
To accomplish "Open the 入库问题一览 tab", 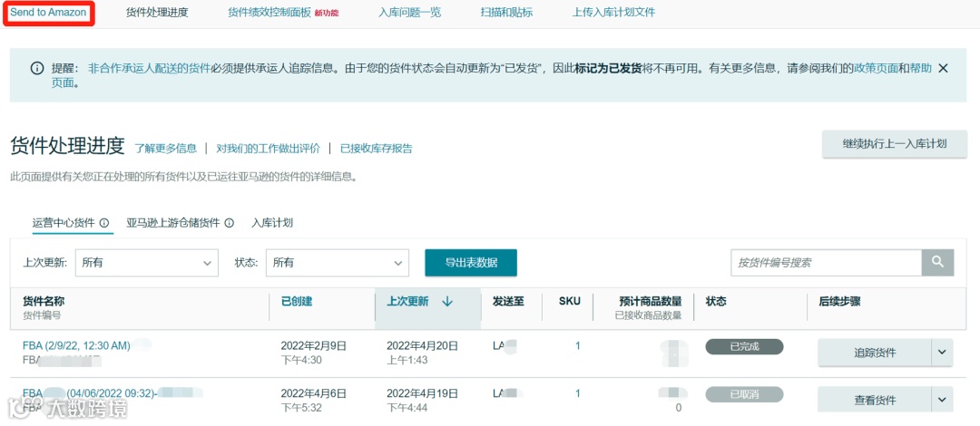I will [410, 13].
